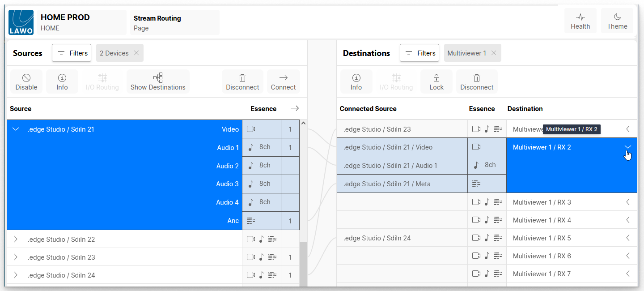Click the Lawo logo icon
The image size is (644, 291).
21,22
